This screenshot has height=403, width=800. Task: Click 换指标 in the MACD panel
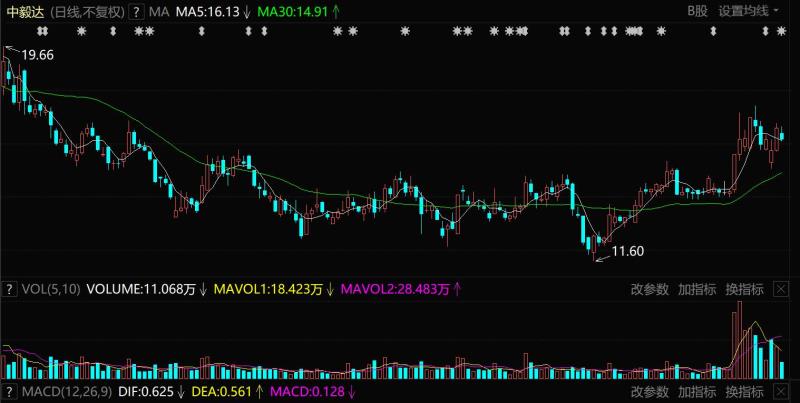pyautogui.click(x=744, y=392)
